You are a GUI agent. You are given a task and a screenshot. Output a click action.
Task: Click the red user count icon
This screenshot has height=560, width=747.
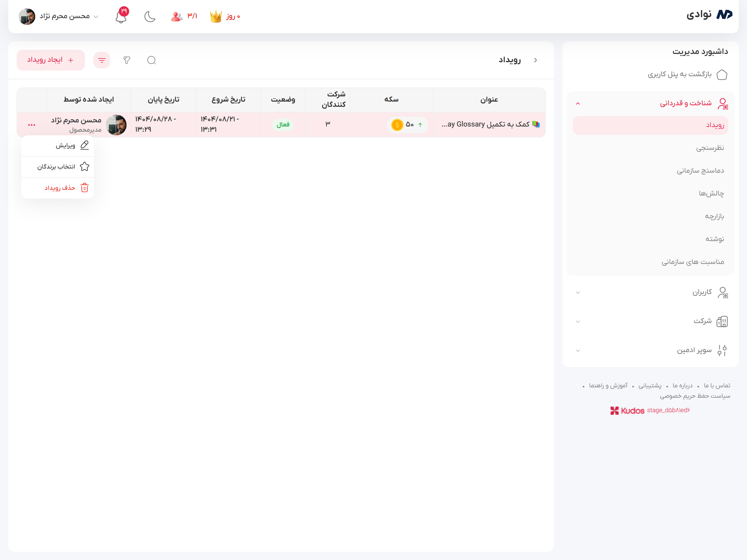click(176, 16)
